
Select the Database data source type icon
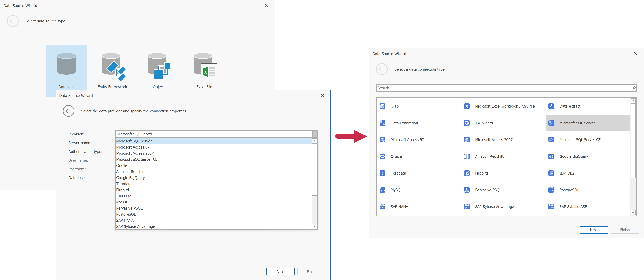point(66,64)
